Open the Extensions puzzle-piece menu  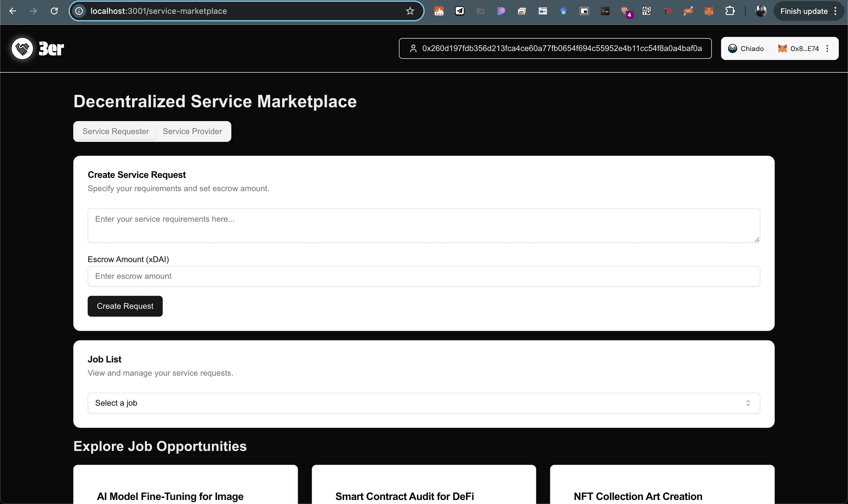click(730, 11)
